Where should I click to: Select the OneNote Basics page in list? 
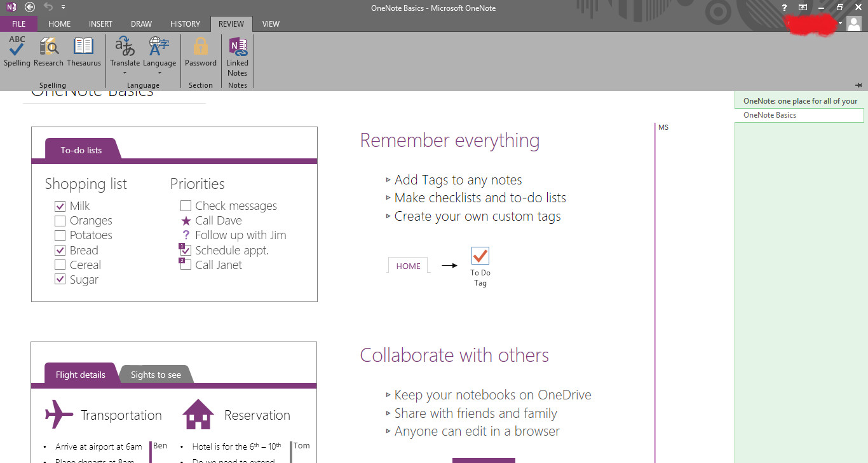[x=799, y=115]
